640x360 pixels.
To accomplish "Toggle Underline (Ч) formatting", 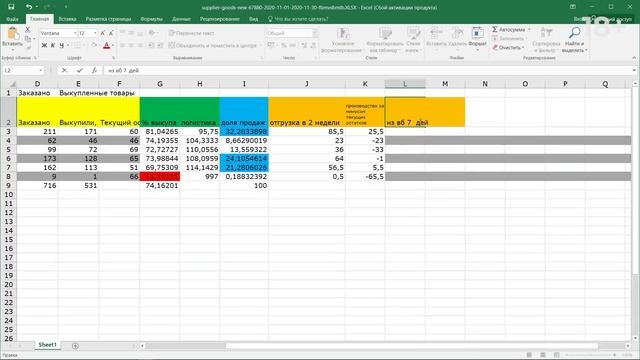I will [62, 45].
